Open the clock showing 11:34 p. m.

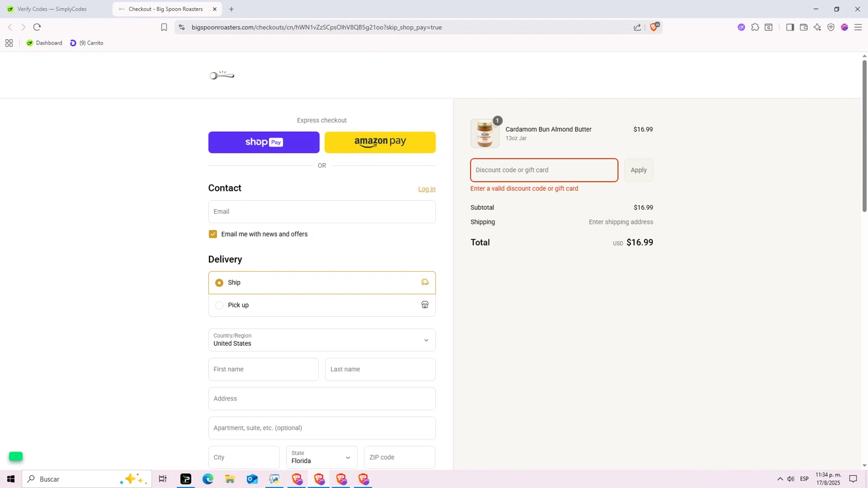pos(828,479)
